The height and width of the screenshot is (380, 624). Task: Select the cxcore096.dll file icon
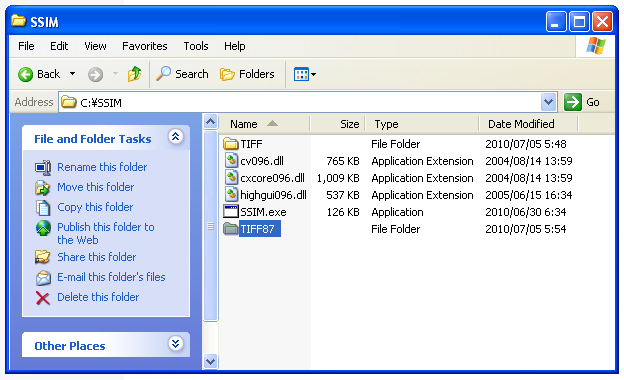pos(231,178)
